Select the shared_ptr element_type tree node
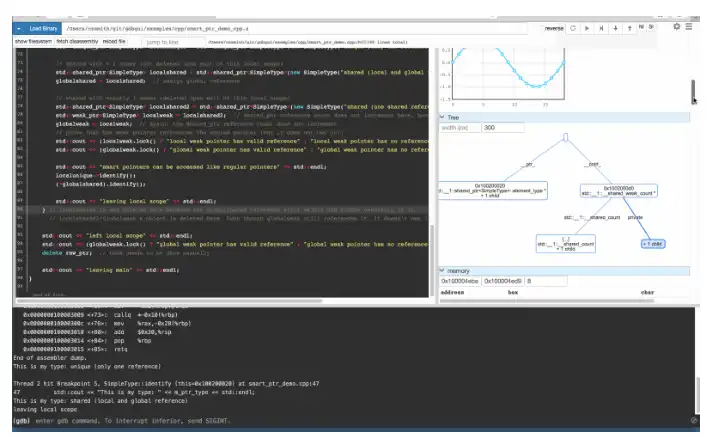Screen dimensions: 708x437 (x=492, y=191)
